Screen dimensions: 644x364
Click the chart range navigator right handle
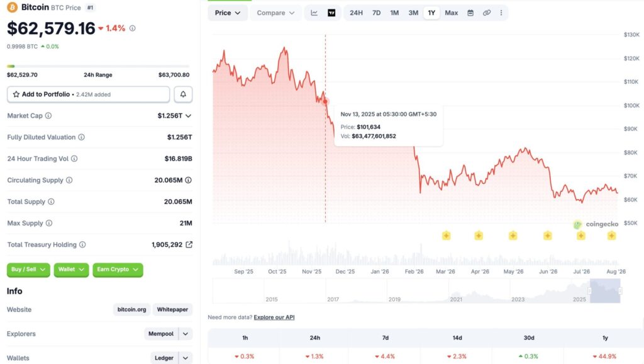click(x=619, y=291)
